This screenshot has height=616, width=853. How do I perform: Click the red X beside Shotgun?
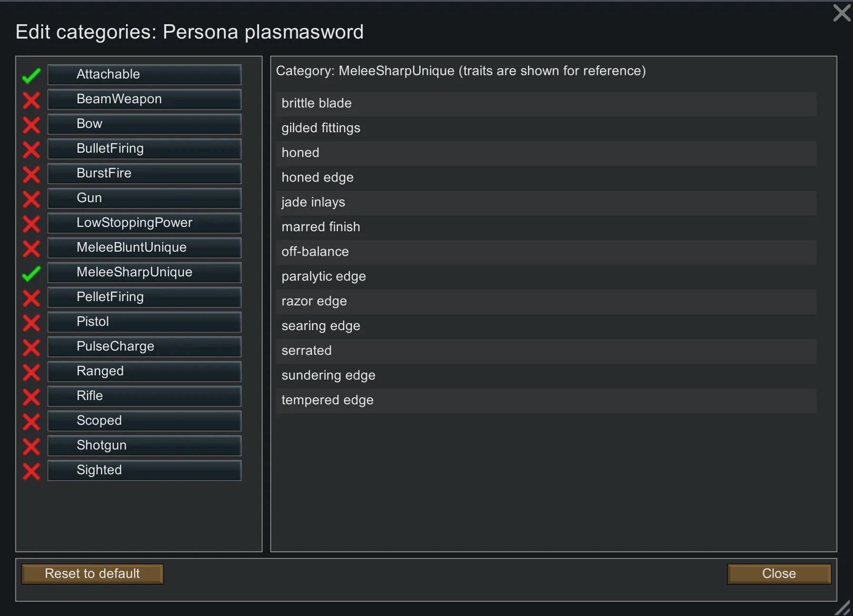click(31, 446)
